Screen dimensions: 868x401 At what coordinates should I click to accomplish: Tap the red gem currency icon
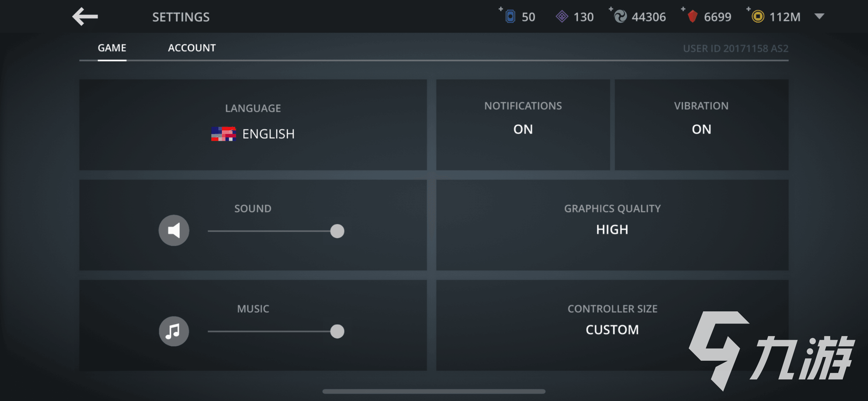(692, 17)
